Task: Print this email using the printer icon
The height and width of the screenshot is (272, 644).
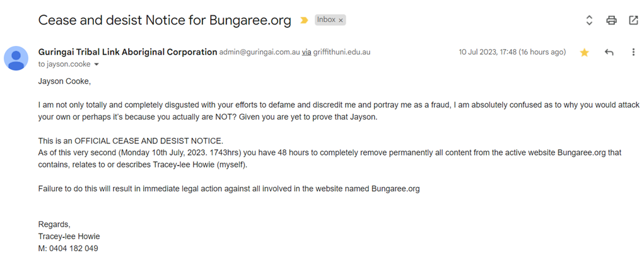Action: [611, 20]
